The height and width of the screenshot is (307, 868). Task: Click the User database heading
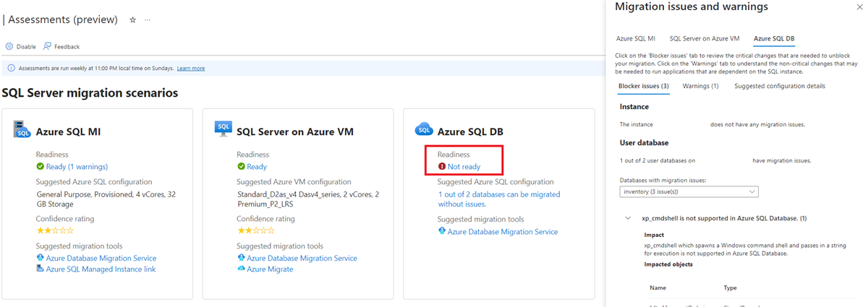pyautogui.click(x=644, y=143)
